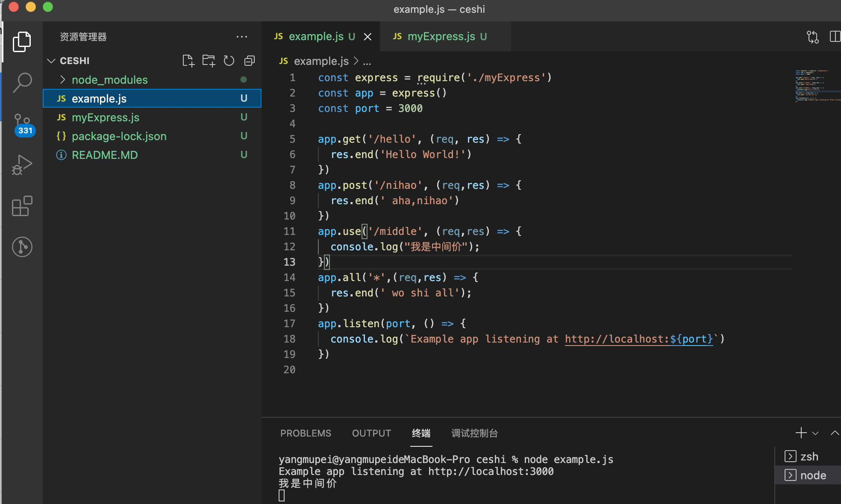Collapse the CESHI project section
841x504 pixels.
pyautogui.click(x=52, y=61)
